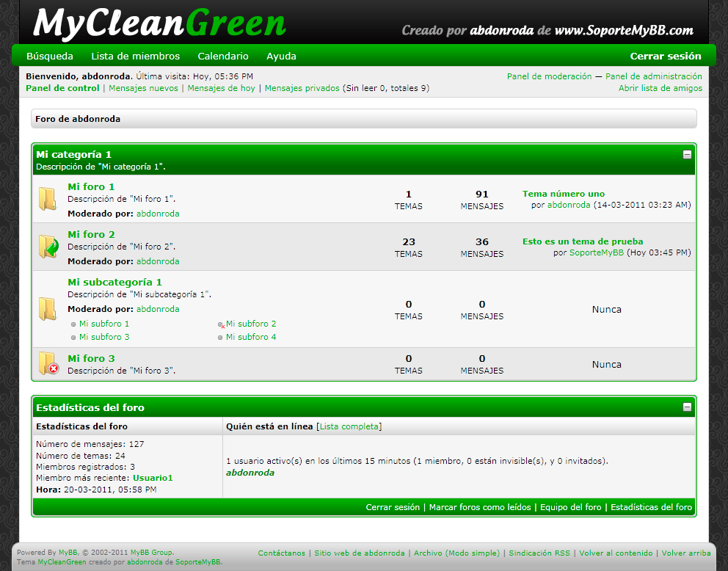
Task: Open the Panel de administración link
Action: (x=653, y=76)
